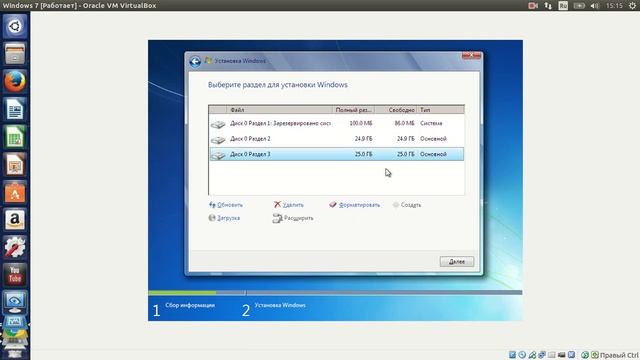640x360 pixels.
Task: Click the Тип column header
Action: point(441,110)
